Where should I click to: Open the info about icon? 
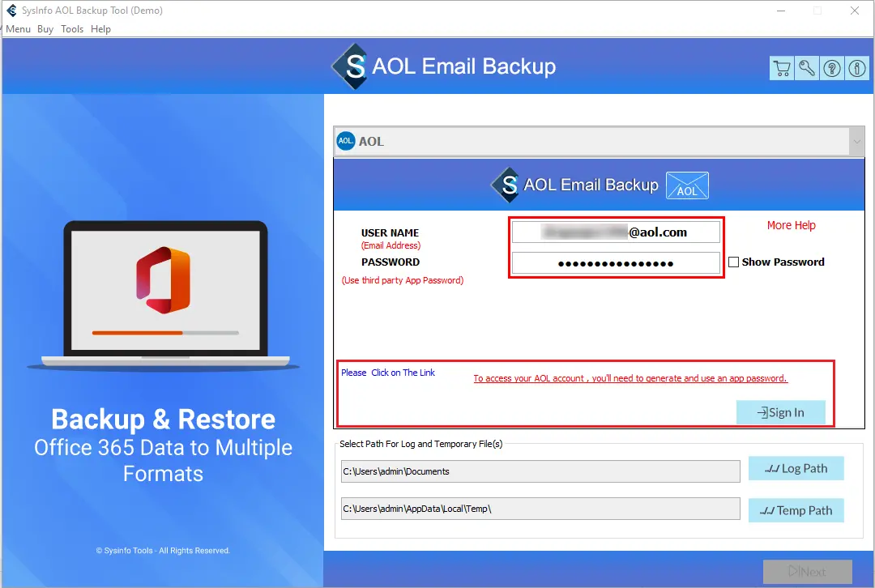pyautogui.click(x=857, y=68)
